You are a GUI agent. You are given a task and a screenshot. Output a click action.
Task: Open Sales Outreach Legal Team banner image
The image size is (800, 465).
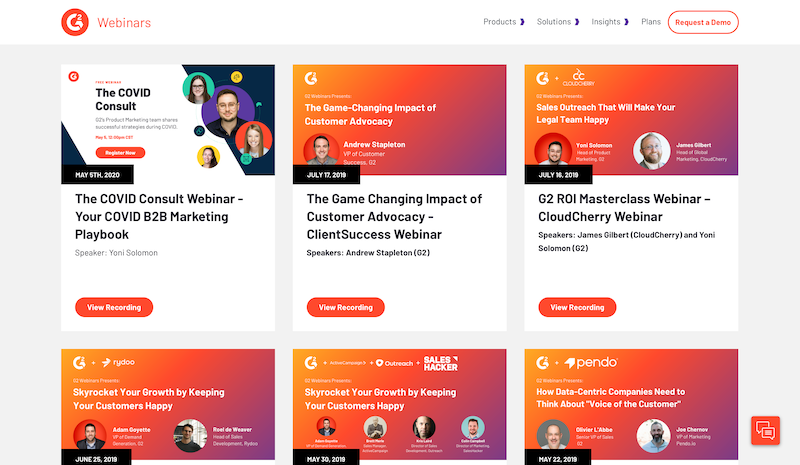coord(631,120)
